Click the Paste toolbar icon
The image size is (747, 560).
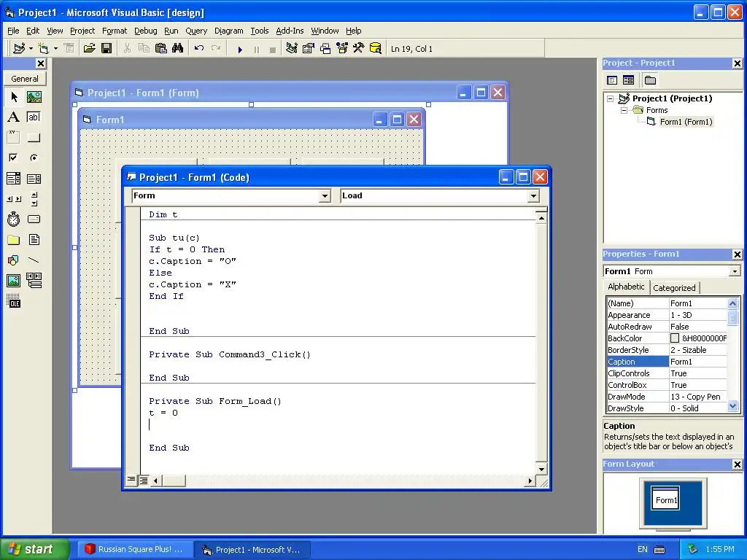161,49
